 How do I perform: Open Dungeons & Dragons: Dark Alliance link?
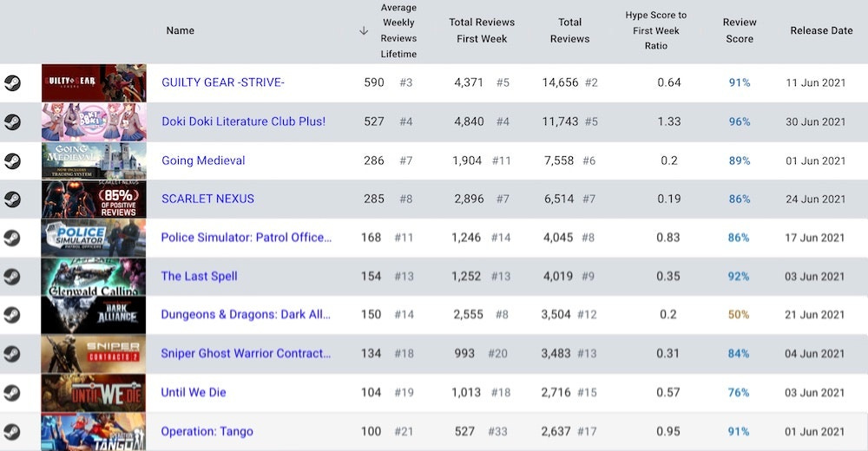246,314
